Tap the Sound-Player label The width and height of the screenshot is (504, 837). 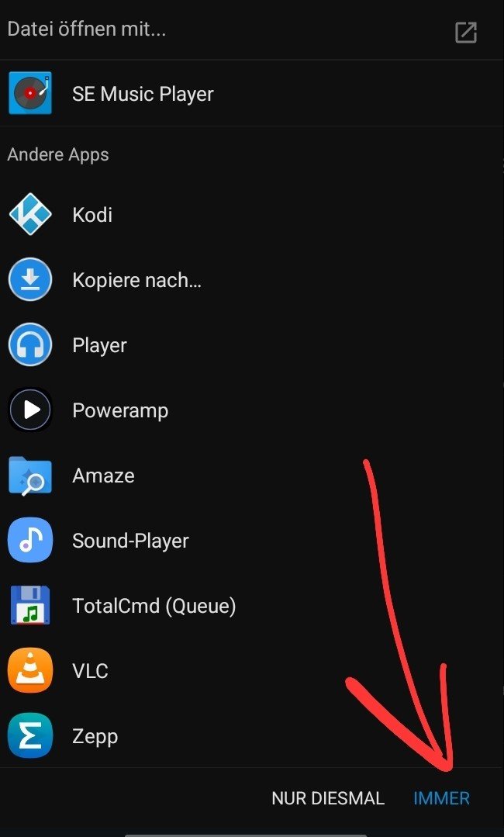click(131, 541)
